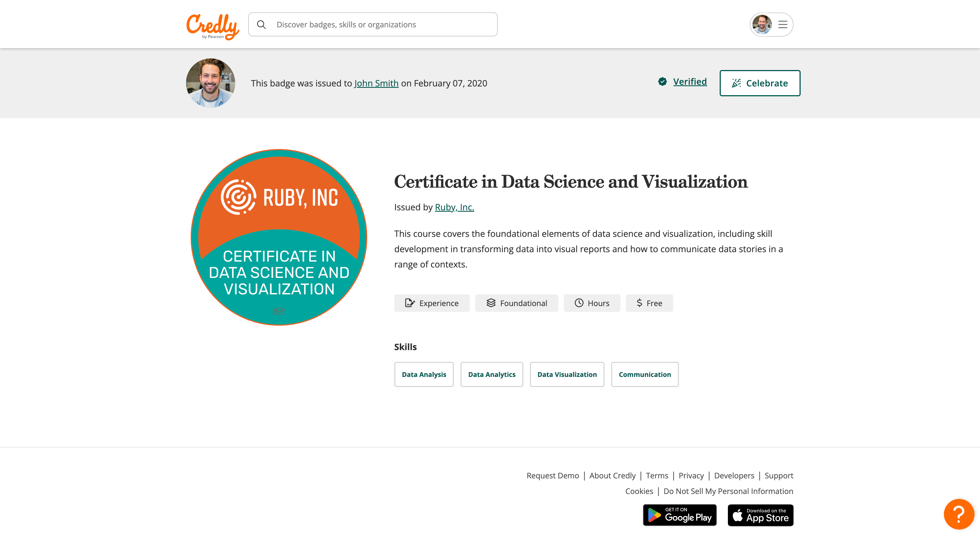Image resolution: width=980 pixels, height=535 pixels.
Task: Click the Hours clock icon
Action: pyautogui.click(x=579, y=303)
